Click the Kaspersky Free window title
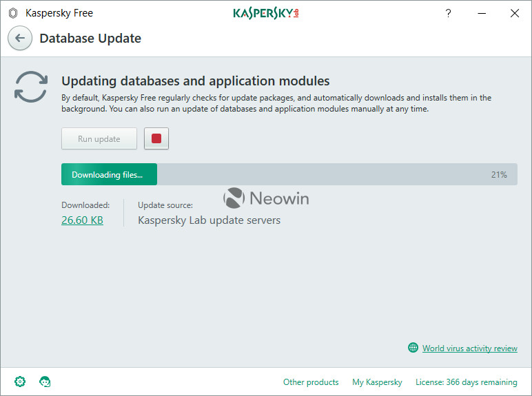The width and height of the screenshot is (532, 396). tap(59, 13)
